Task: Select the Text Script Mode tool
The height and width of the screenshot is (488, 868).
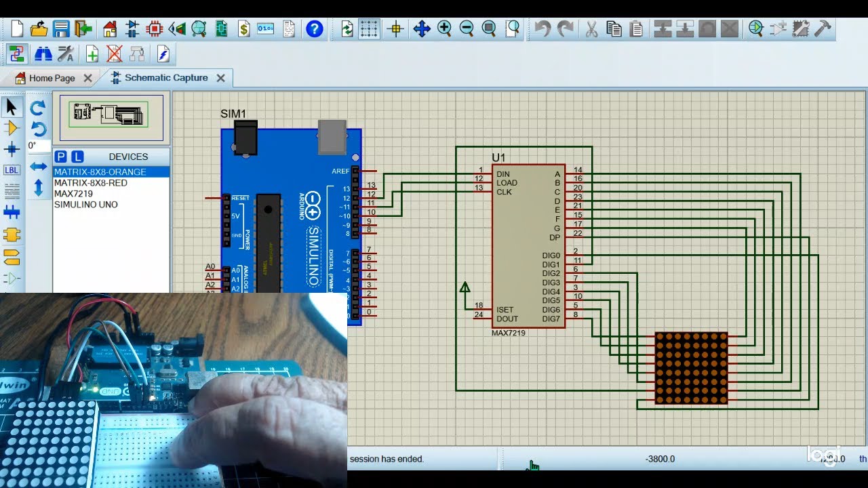Action: (12, 192)
